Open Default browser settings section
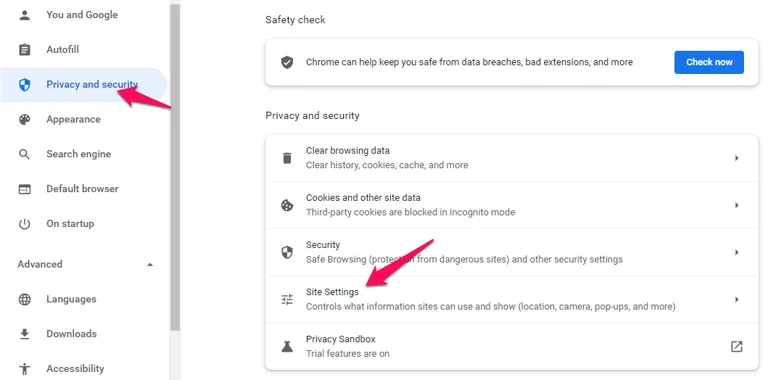 tap(82, 189)
